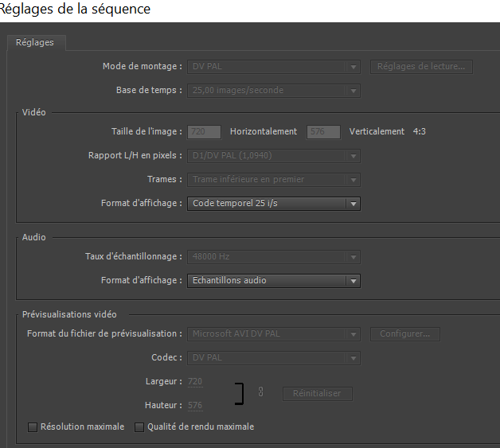
Task: Open the preview file format dropdown
Action: (274, 334)
